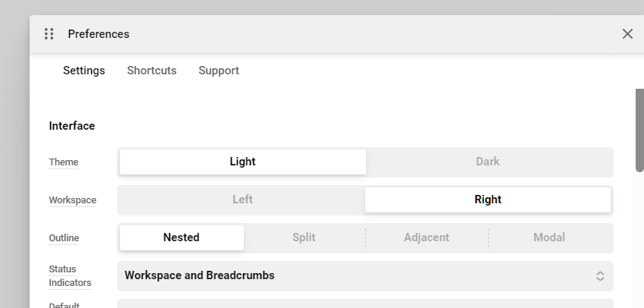This screenshot has height=308, width=644.
Task: Choose the Split outline mode
Action: coord(304,237)
